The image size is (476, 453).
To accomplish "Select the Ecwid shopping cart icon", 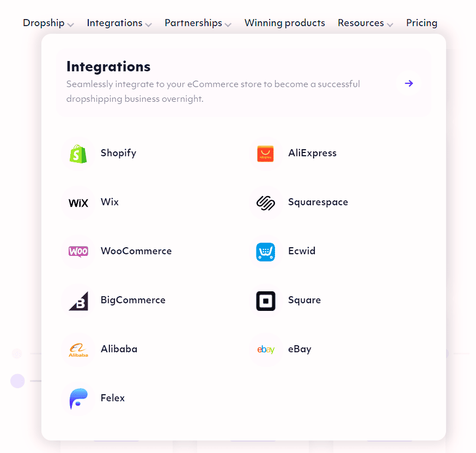I will click(265, 251).
